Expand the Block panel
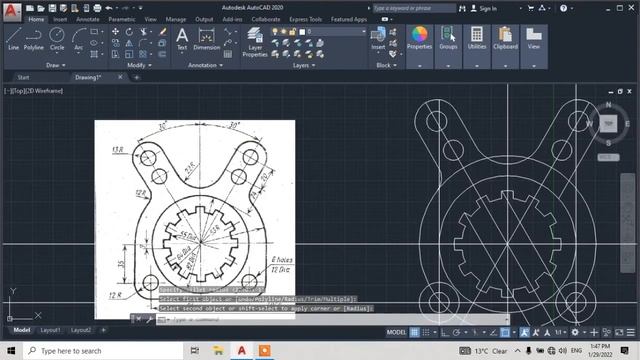The image size is (640, 360). [386, 65]
